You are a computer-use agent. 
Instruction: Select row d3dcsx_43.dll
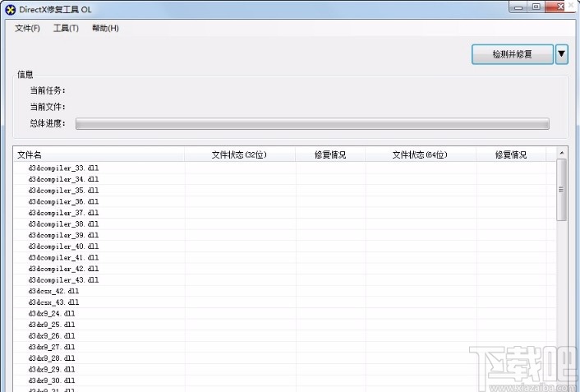[x=285, y=302]
